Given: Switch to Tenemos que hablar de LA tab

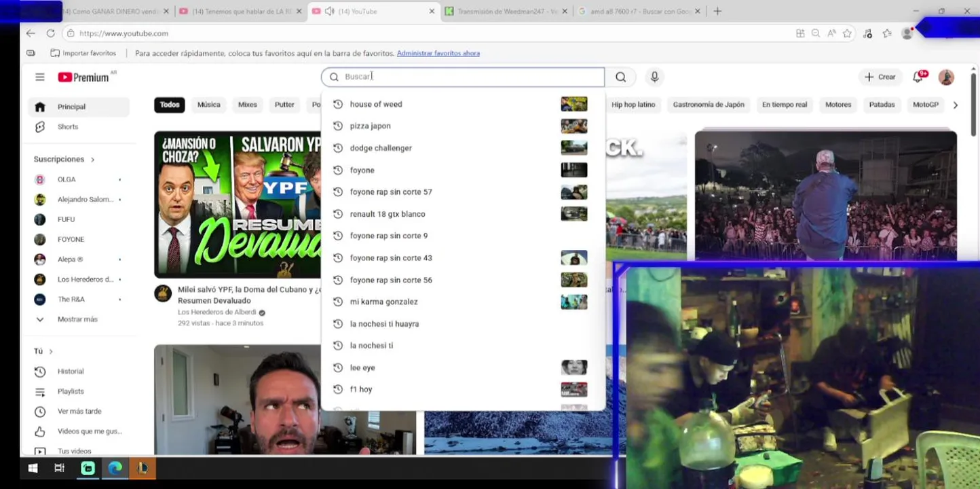Looking at the screenshot, I should pyautogui.click(x=240, y=12).
